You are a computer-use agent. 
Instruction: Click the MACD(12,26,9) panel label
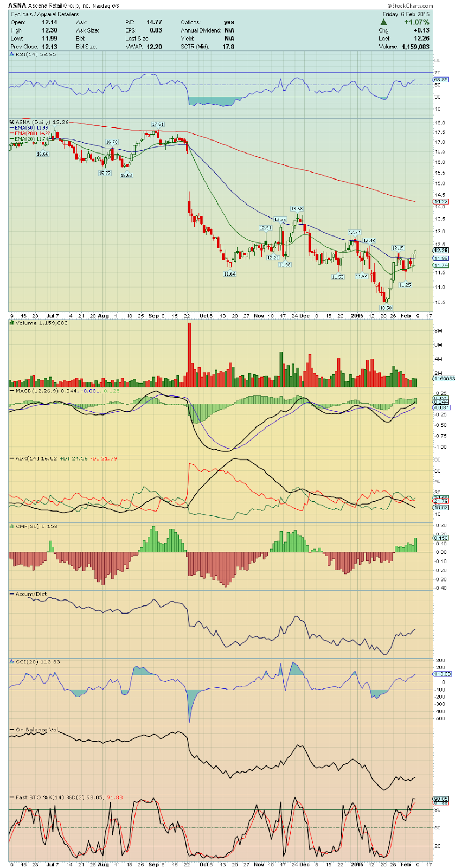click(x=65, y=391)
